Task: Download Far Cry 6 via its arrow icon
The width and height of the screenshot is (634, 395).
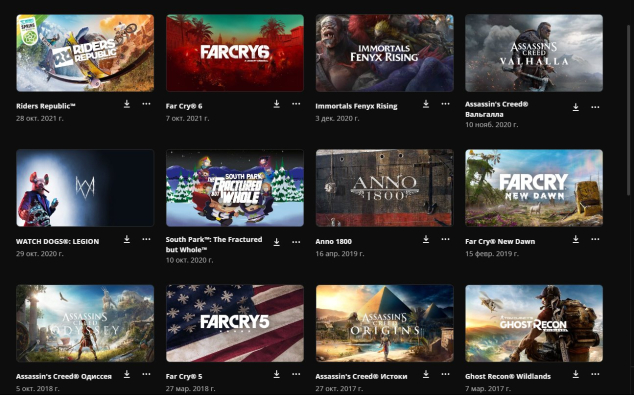Action: coord(277,104)
